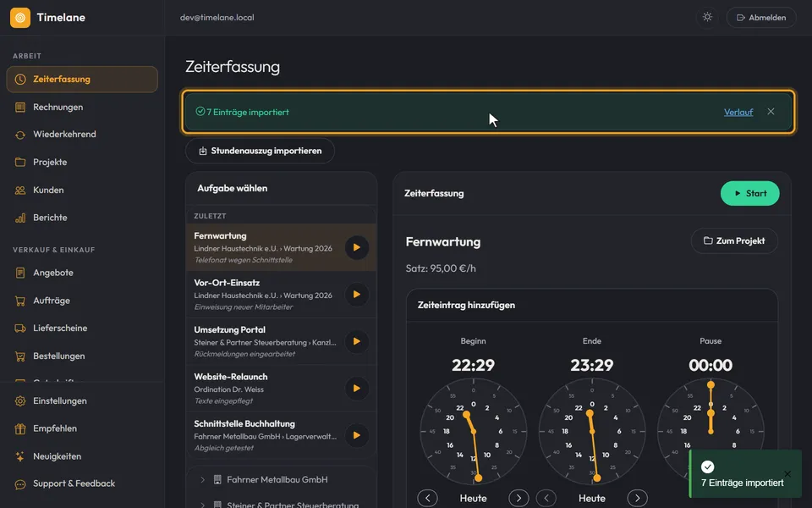Go to previous day under Beginn
Image resolution: width=812 pixels, height=508 pixels.
(428, 498)
